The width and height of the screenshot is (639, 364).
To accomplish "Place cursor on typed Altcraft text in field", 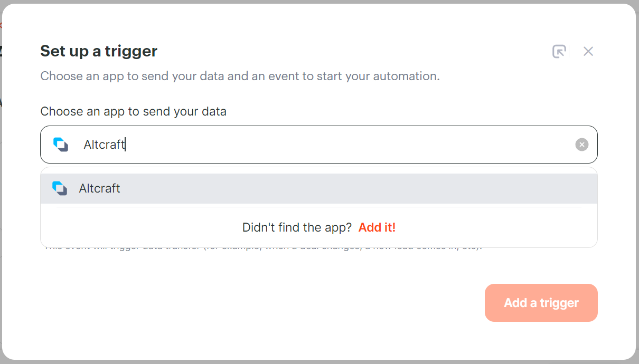I will [x=104, y=145].
